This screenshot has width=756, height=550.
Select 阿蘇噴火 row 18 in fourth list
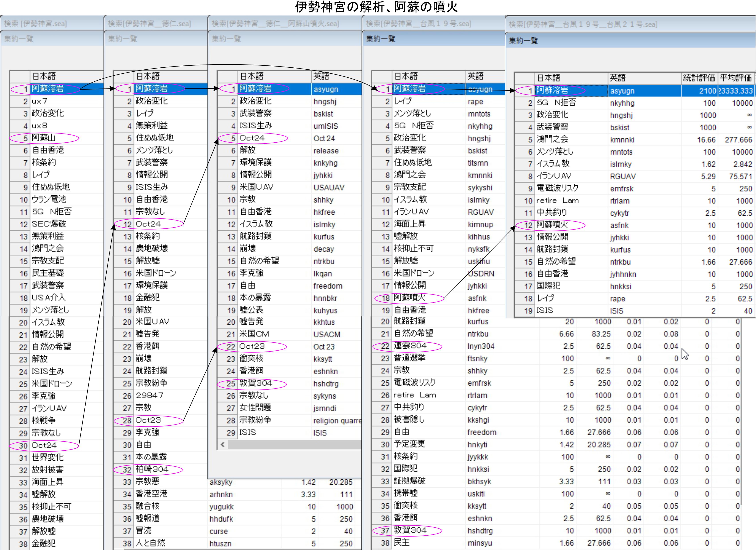tap(409, 298)
